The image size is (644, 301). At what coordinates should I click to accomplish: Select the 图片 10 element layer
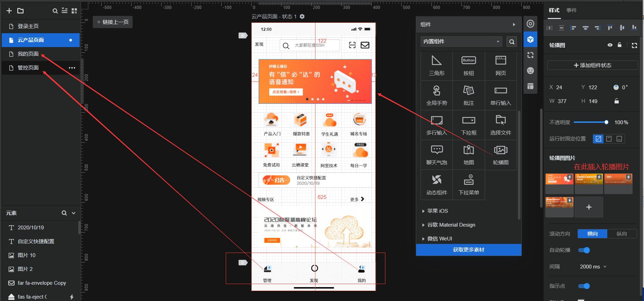tap(41, 255)
